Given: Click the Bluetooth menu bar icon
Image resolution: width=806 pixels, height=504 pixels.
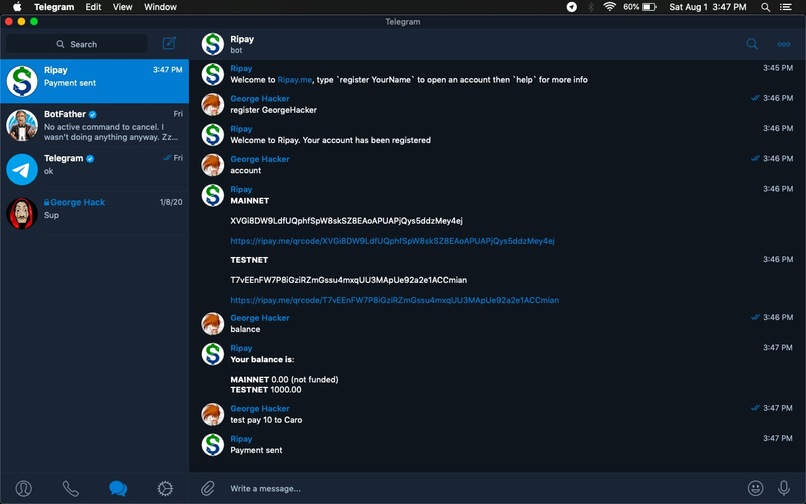Looking at the screenshot, I should (591, 7).
